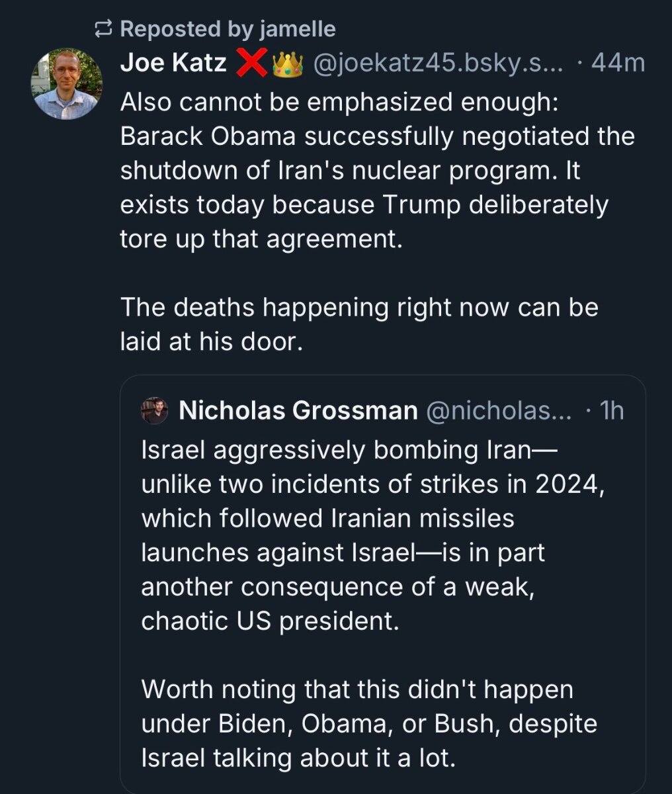
Task: Click the Joe Katz display name
Action: [x=173, y=64]
